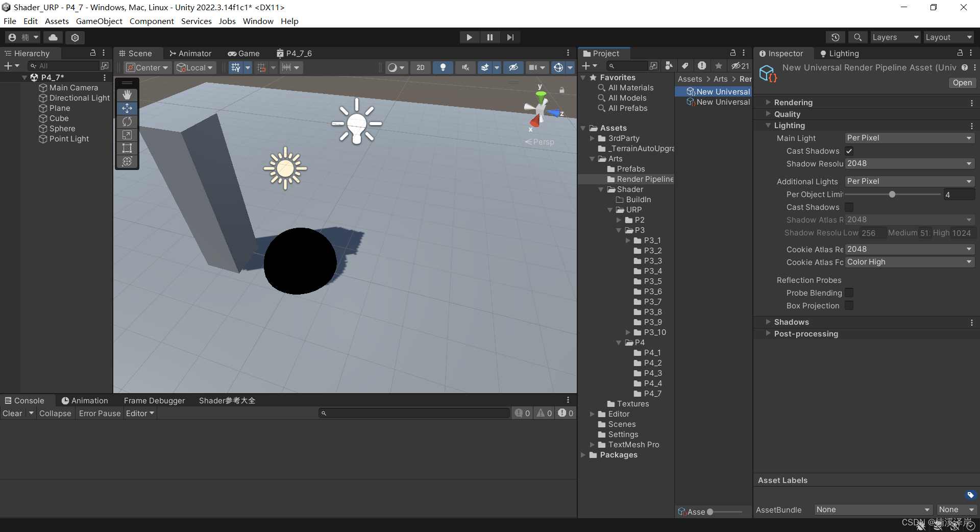Toggle scene audio mute icon
The image size is (980, 532).
(465, 67)
